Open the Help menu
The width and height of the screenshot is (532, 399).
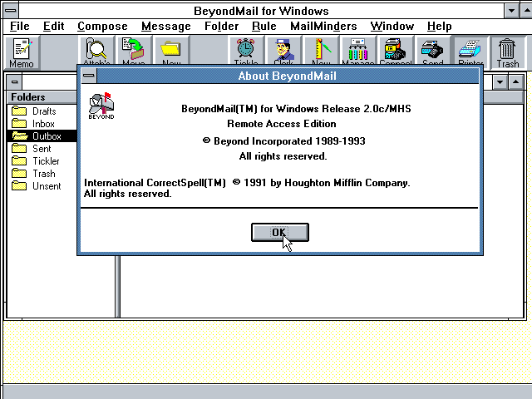pyautogui.click(x=440, y=26)
